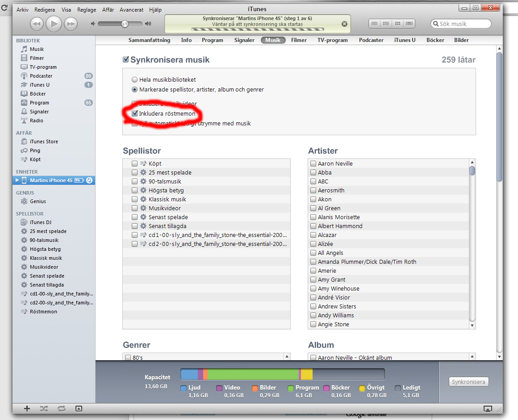Uncheck Inkludera röstmemon
The width and height of the screenshot is (518, 420).
(135, 113)
